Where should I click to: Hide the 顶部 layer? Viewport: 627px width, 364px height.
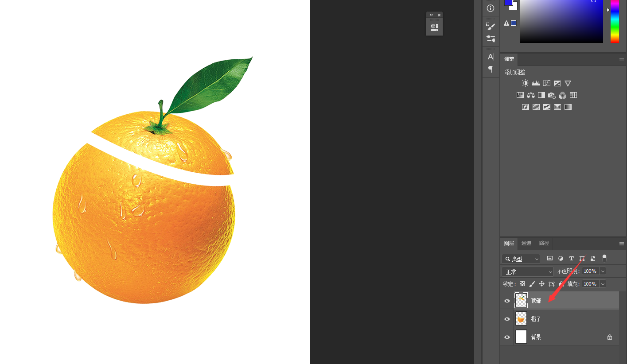507,301
